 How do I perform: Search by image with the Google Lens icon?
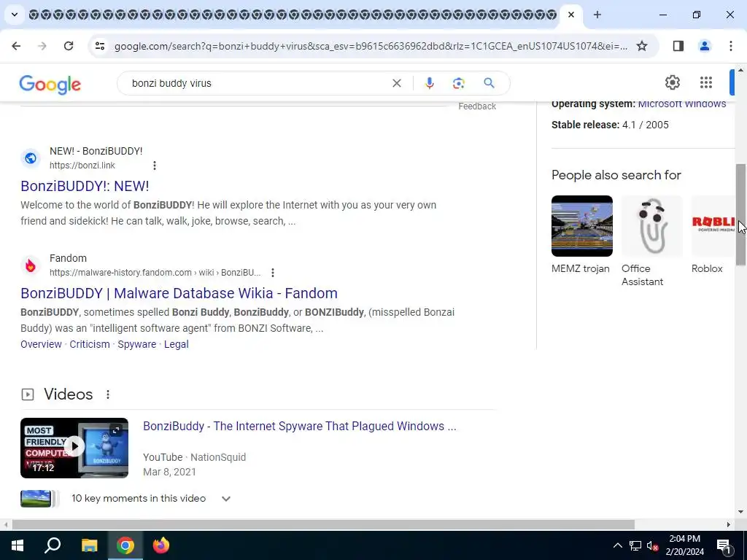tap(458, 83)
